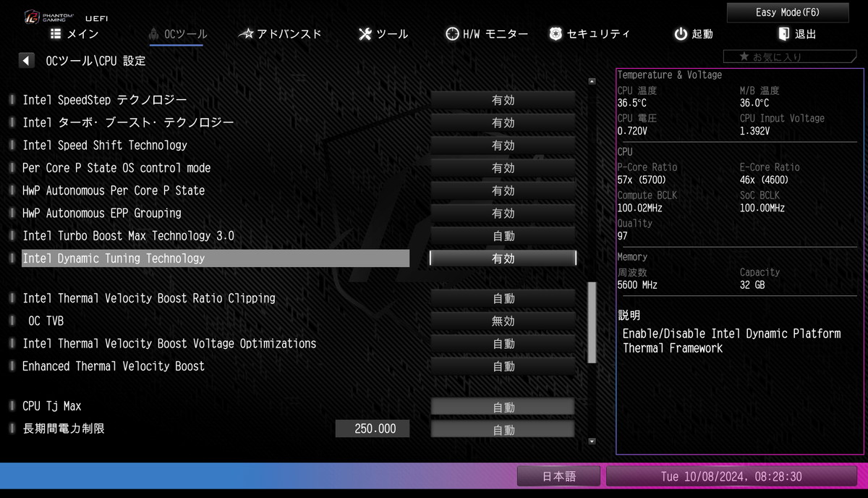Open Per Core P State OS control value
Viewport: 868px width, 498px height.
click(x=503, y=168)
